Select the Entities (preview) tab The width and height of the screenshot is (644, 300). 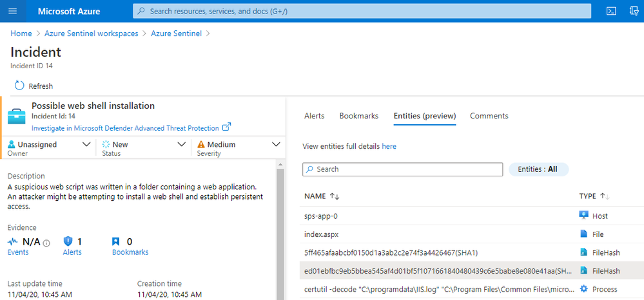(425, 116)
